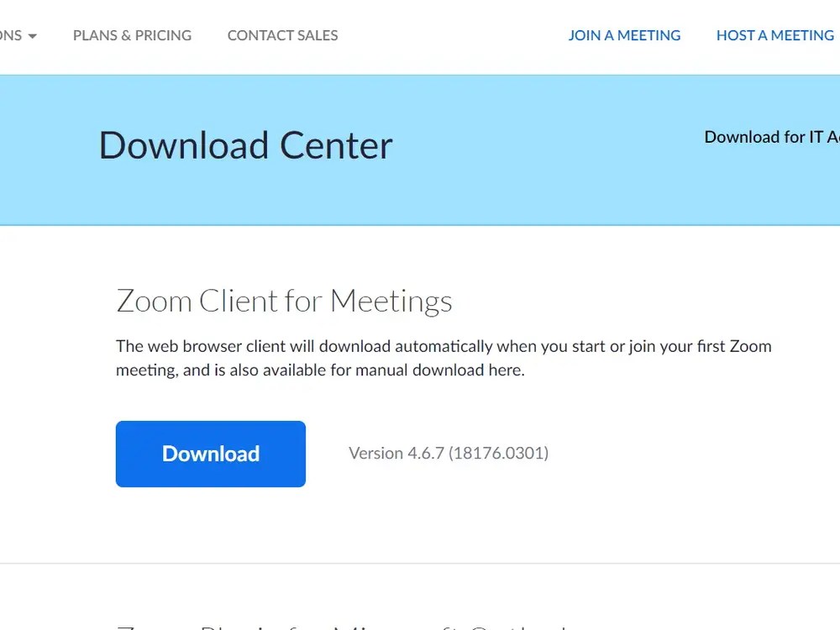Image resolution: width=840 pixels, height=630 pixels.
Task: Select the version 4.6.7 text
Action: (449, 453)
